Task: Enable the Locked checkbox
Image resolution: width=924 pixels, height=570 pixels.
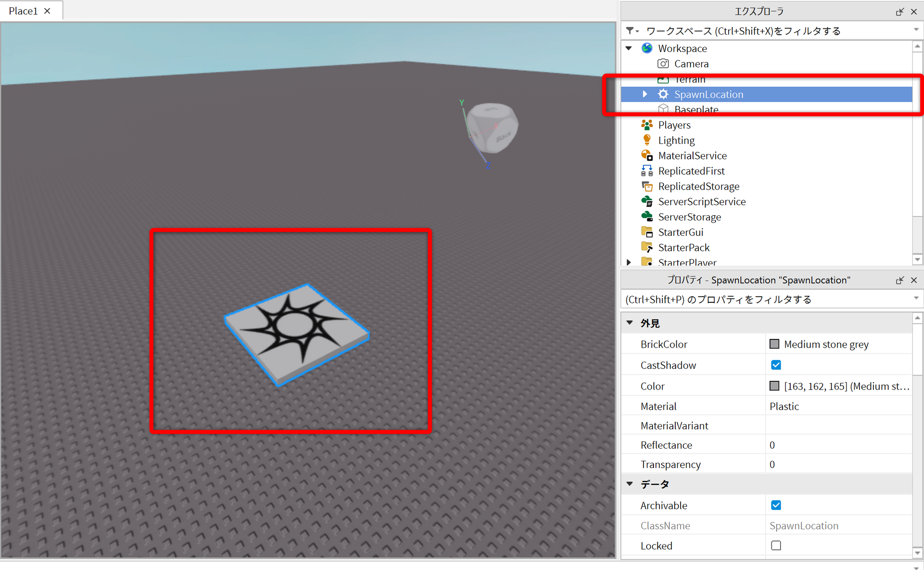Action: pyautogui.click(x=776, y=545)
